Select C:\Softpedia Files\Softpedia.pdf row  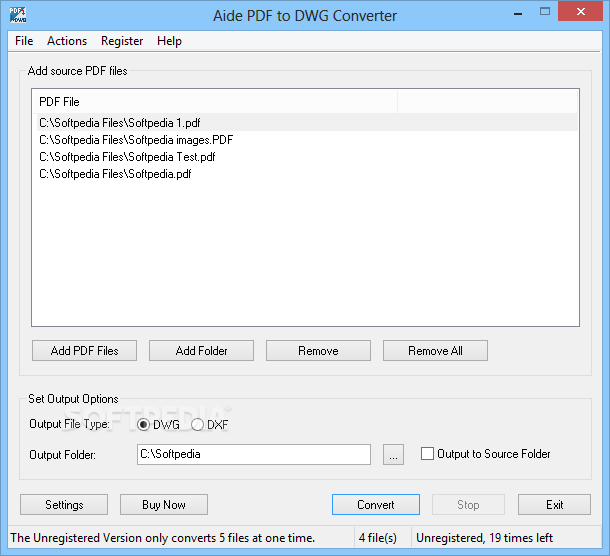305,174
